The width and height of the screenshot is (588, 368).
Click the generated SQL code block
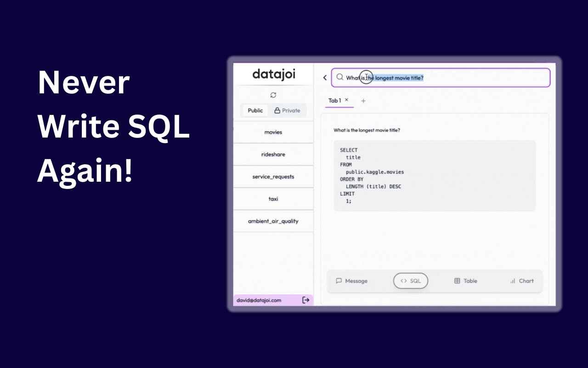point(435,176)
